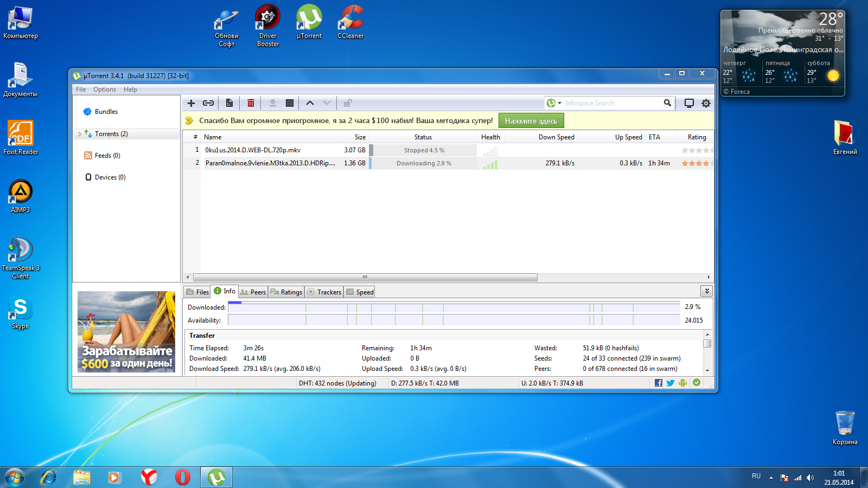Sort by the Health column header
868x488 pixels.
click(490, 137)
